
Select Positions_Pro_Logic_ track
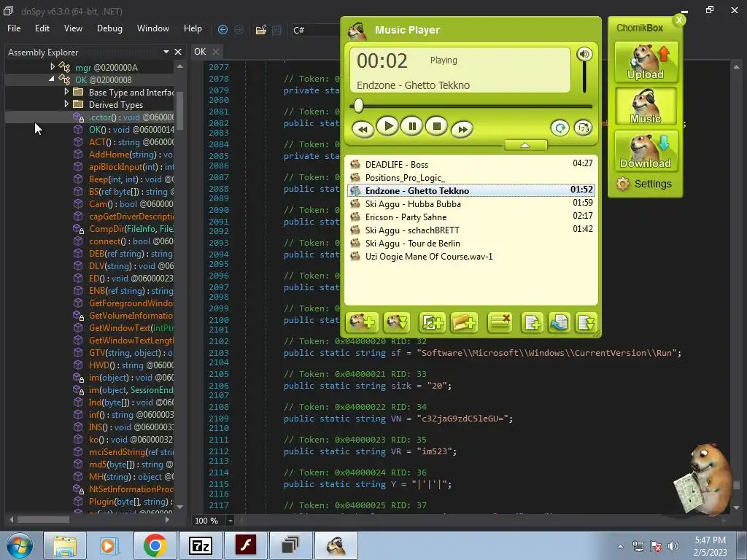click(471, 178)
